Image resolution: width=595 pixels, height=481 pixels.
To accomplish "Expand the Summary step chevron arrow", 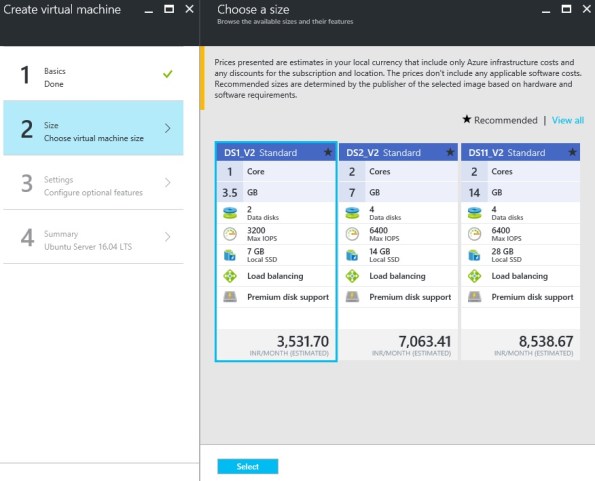I will [168, 237].
